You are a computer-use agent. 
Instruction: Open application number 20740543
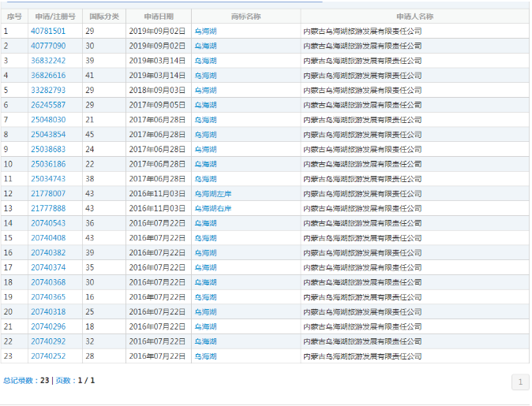click(x=48, y=223)
